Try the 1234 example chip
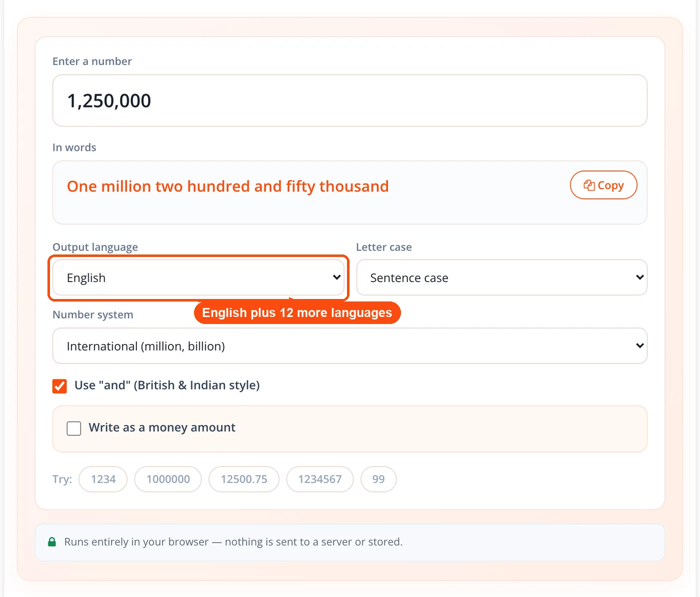Image resolution: width=700 pixels, height=597 pixels. pyautogui.click(x=103, y=479)
